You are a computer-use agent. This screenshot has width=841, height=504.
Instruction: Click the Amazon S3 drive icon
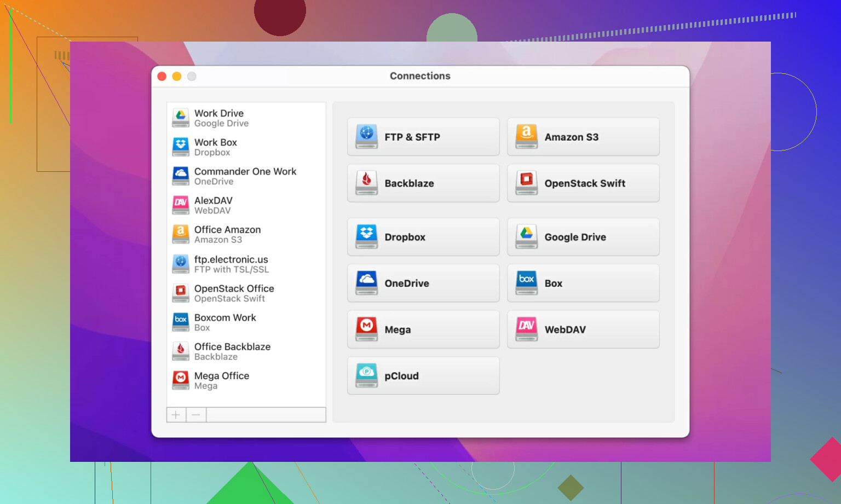[x=526, y=136]
